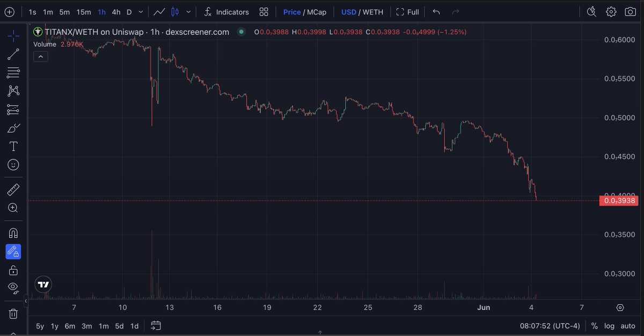Click the current price label 0.0₅3938
The image size is (644, 336).
(619, 201)
